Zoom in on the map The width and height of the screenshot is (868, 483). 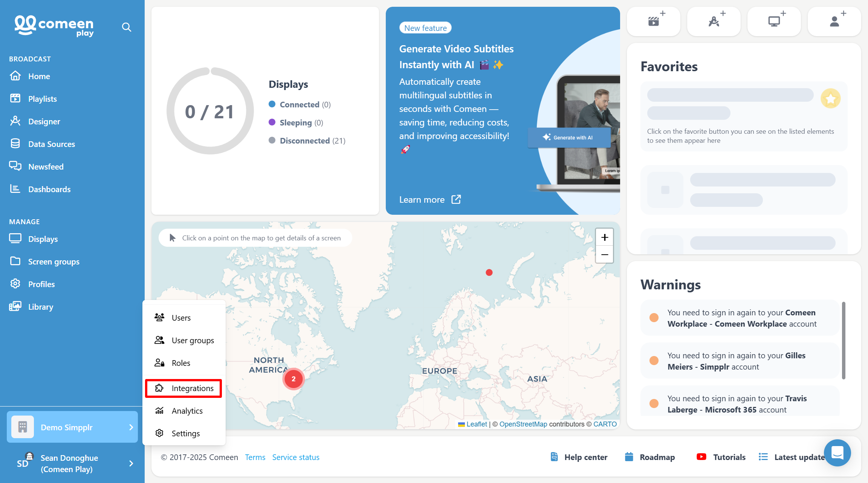point(604,237)
